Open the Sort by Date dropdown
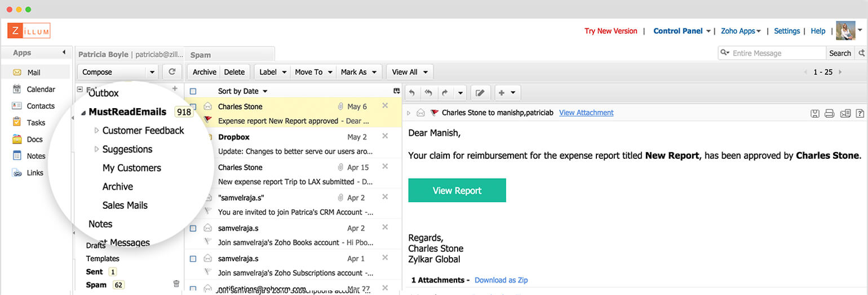The width and height of the screenshot is (868, 295). pyautogui.click(x=242, y=91)
